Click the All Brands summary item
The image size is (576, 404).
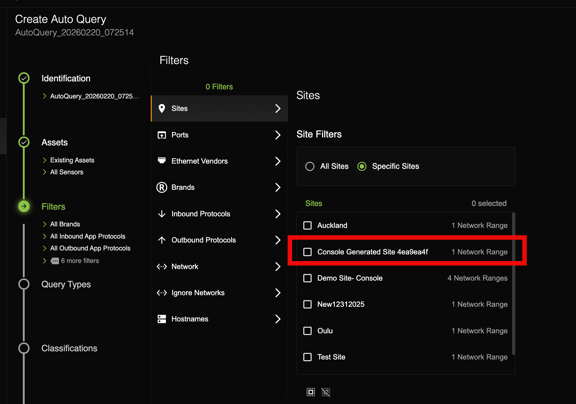click(x=65, y=224)
